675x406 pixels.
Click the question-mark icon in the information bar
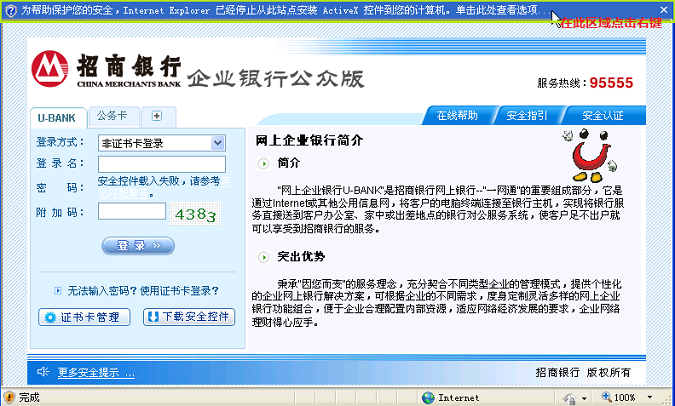(x=10, y=10)
